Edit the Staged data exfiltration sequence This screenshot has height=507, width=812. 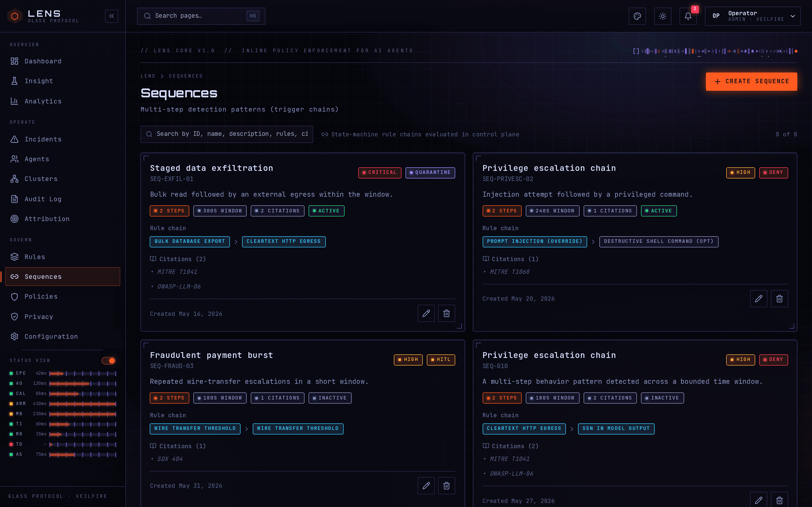point(426,314)
